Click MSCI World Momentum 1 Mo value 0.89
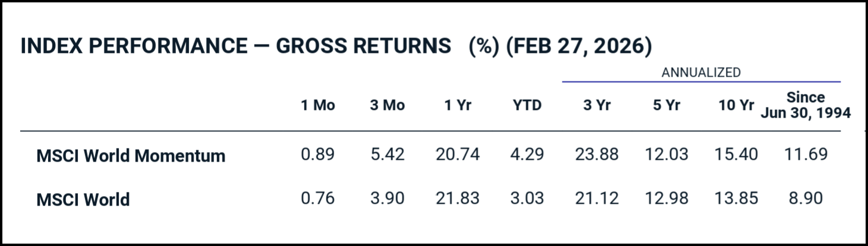 (x=317, y=154)
